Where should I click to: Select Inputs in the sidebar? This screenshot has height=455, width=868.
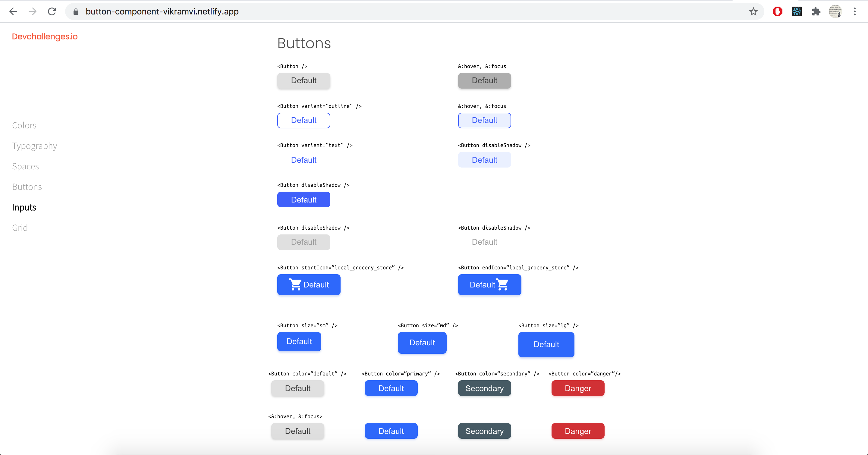click(24, 207)
